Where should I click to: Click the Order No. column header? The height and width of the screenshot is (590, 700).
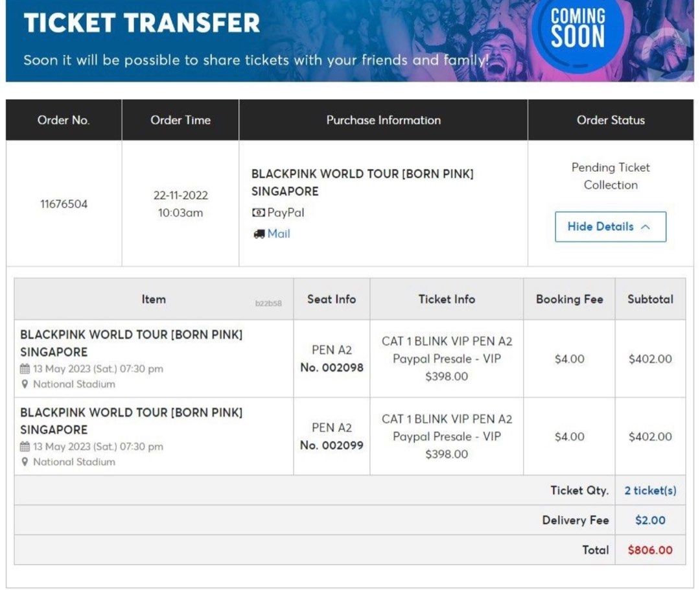coord(64,120)
